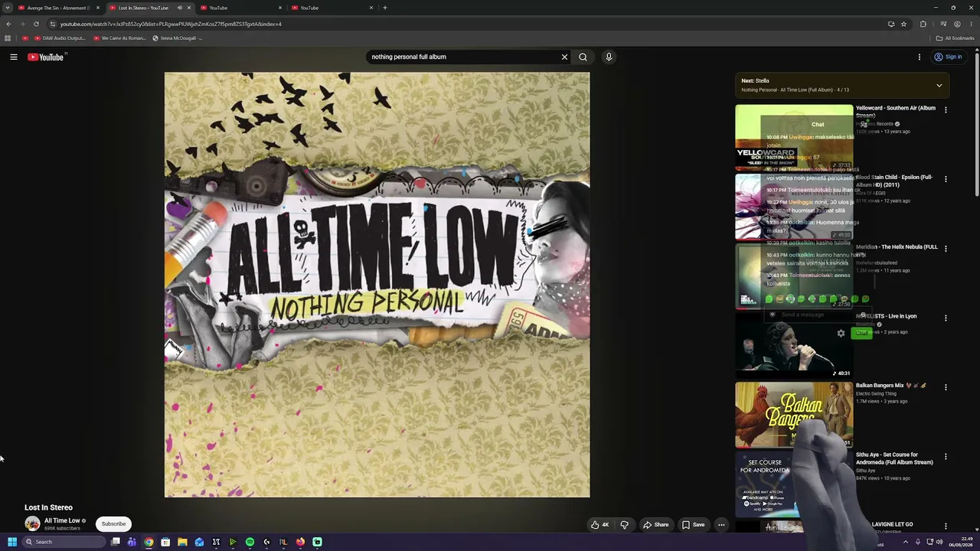The image size is (980, 551).
Task: Switch to Chrome in the taskbar
Action: 149,542
